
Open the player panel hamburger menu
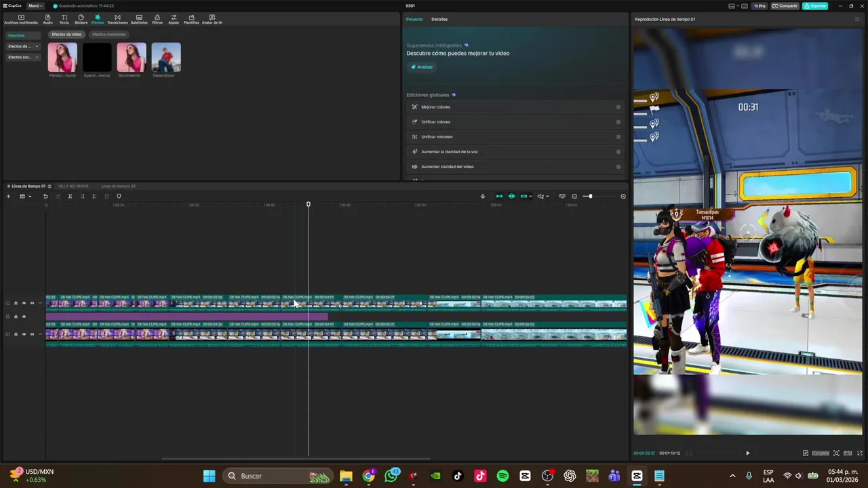click(x=856, y=19)
